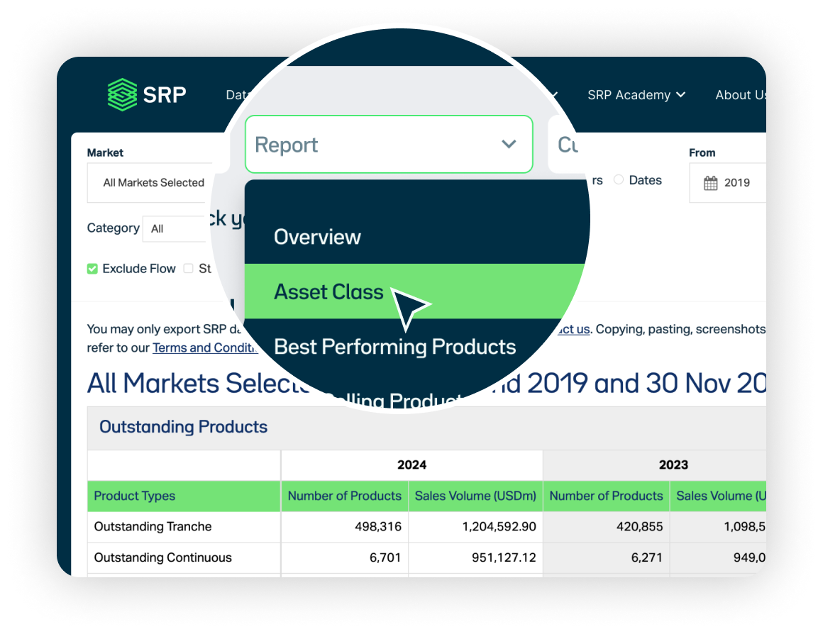The width and height of the screenshot is (840, 634).
Task: Open the Report dropdown
Action: point(389,145)
